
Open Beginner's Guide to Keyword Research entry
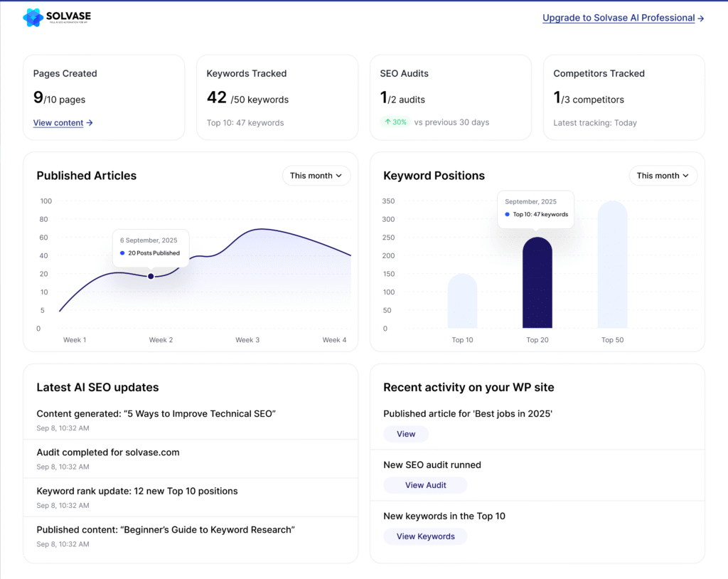point(166,529)
